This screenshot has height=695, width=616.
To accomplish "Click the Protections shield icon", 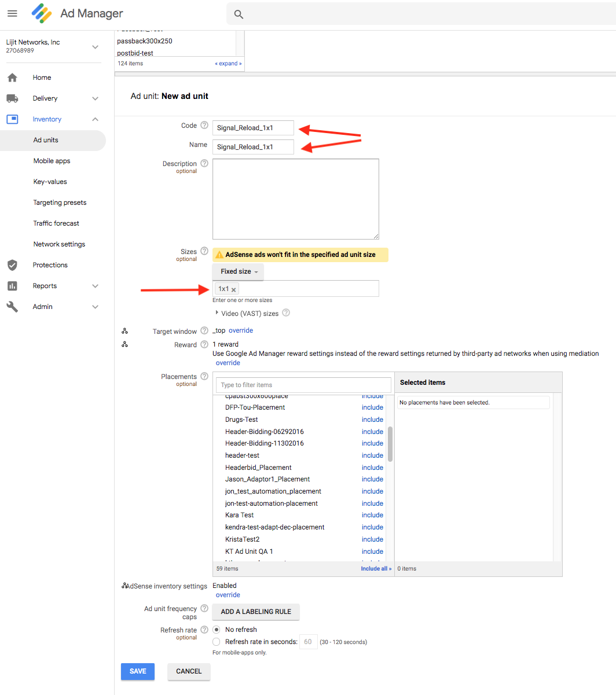I will (x=13, y=264).
